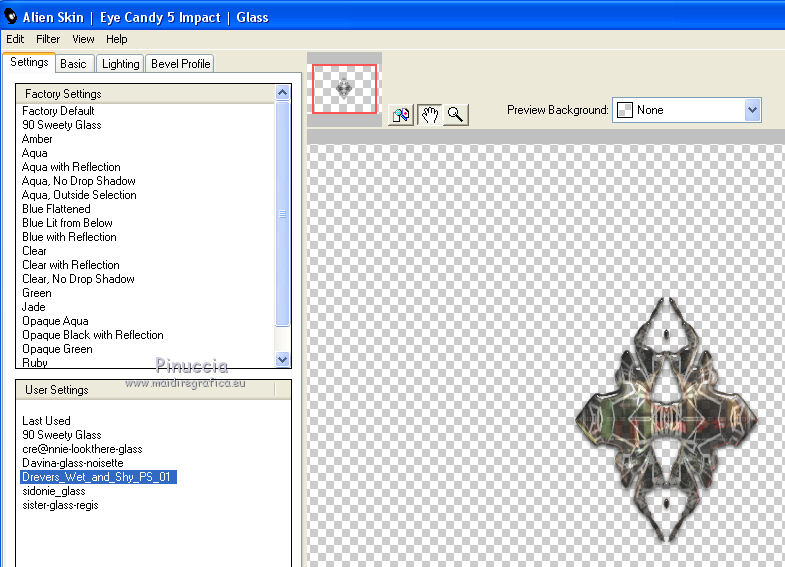Viewport: 785px width, 567px height.
Task: Click the glass ornament in preview
Action: [x=667, y=419]
